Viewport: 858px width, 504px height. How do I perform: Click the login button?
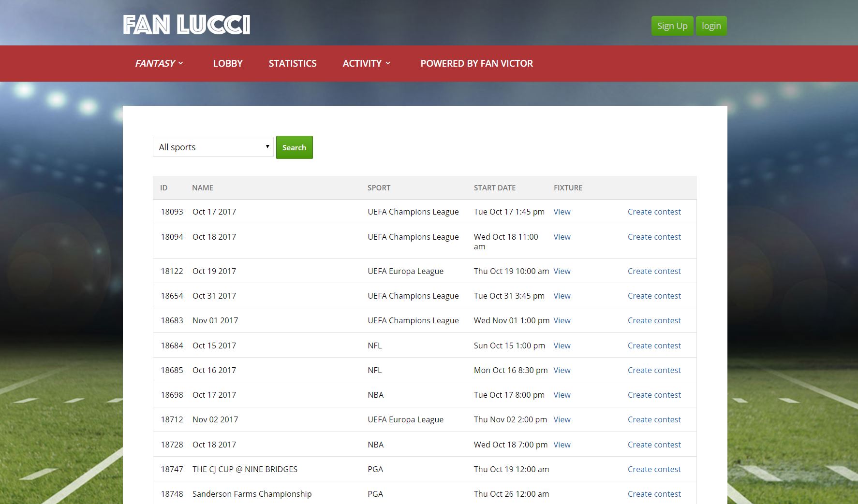pyautogui.click(x=711, y=26)
